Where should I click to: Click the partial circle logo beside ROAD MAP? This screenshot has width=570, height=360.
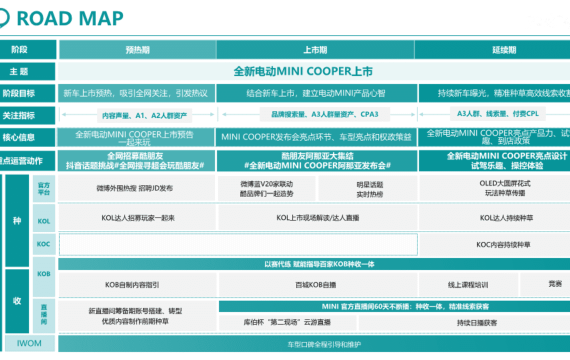click(4, 18)
